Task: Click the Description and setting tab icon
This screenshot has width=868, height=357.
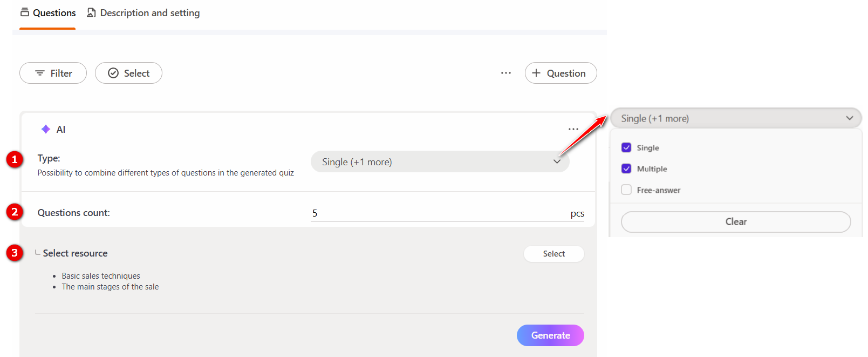Action: point(92,12)
